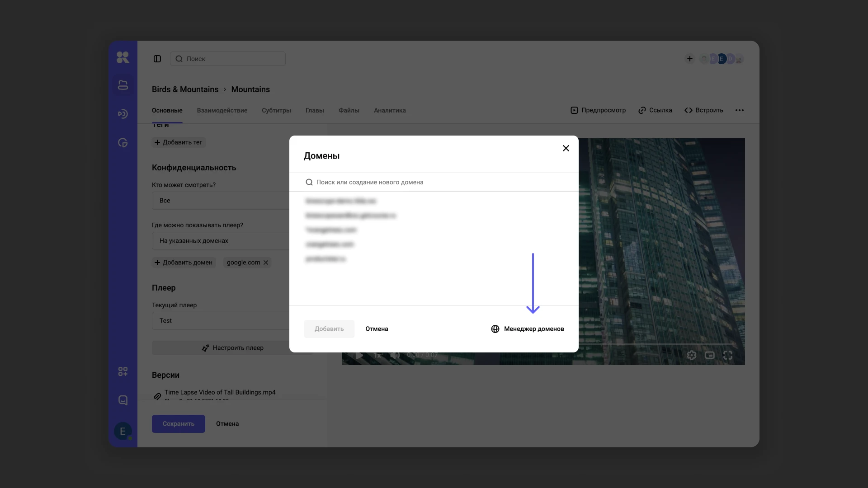The height and width of the screenshot is (488, 868).
Task: Click the Сохранить button
Action: coord(178,424)
